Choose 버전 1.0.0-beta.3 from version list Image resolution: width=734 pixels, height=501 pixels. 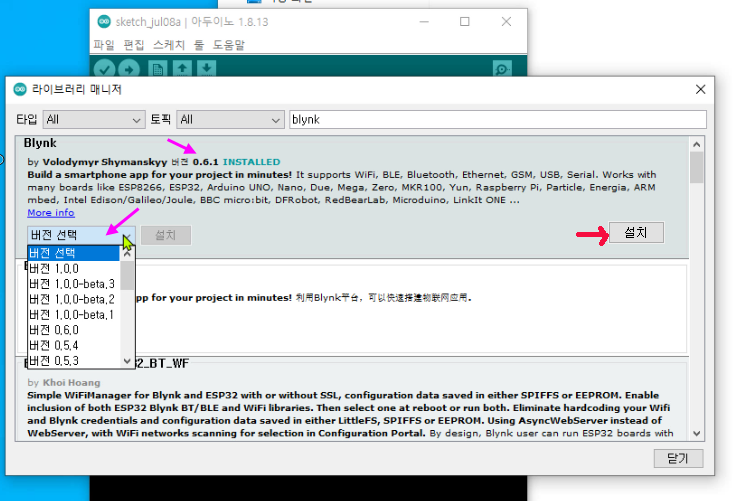click(x=73, y=284)
